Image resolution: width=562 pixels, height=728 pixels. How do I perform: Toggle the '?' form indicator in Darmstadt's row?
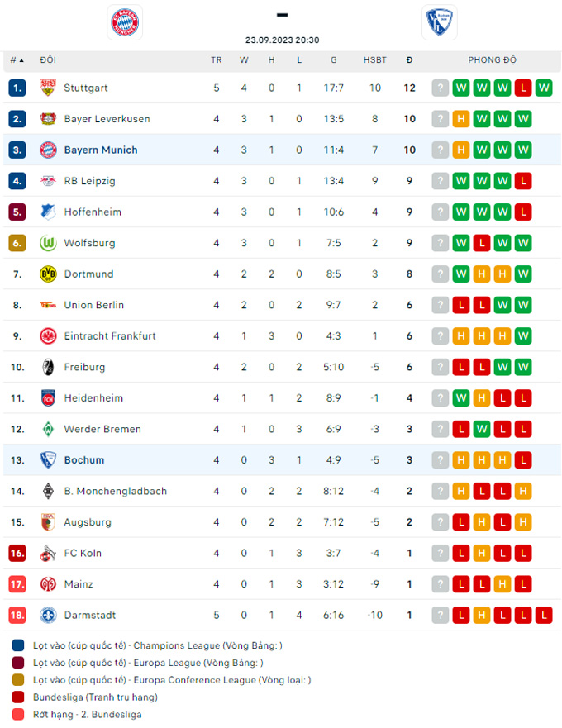[440, 615]
